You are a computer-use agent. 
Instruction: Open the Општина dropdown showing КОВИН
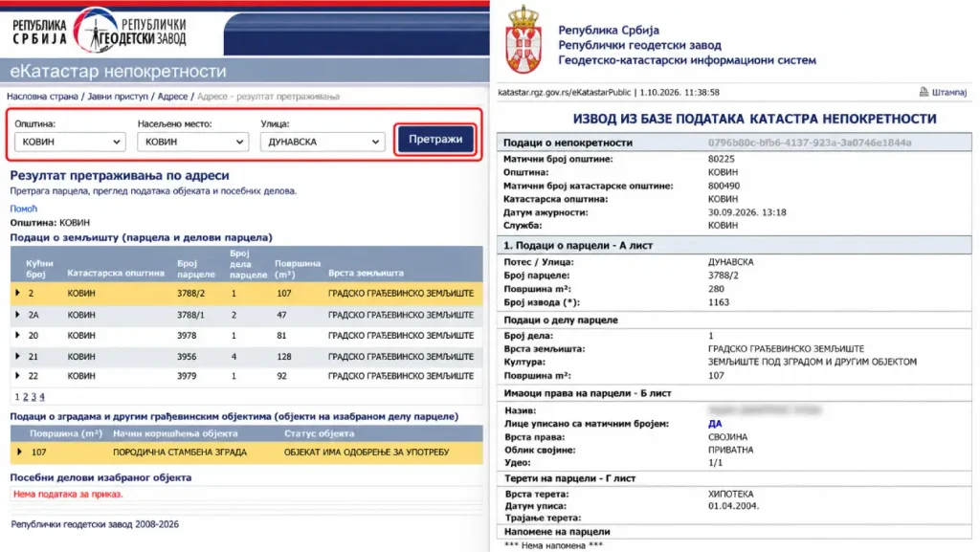pos(70,142)
